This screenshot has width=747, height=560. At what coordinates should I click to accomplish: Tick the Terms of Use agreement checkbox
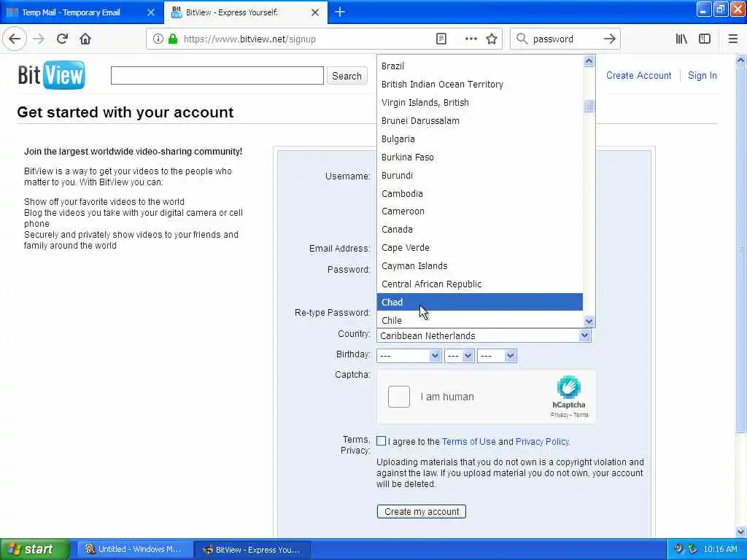point(381,441)
